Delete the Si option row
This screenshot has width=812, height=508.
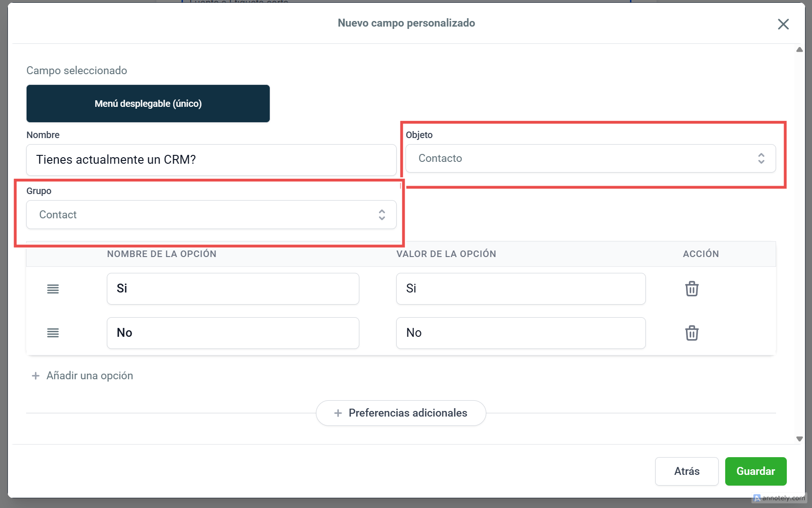click(x=692, y=289)
